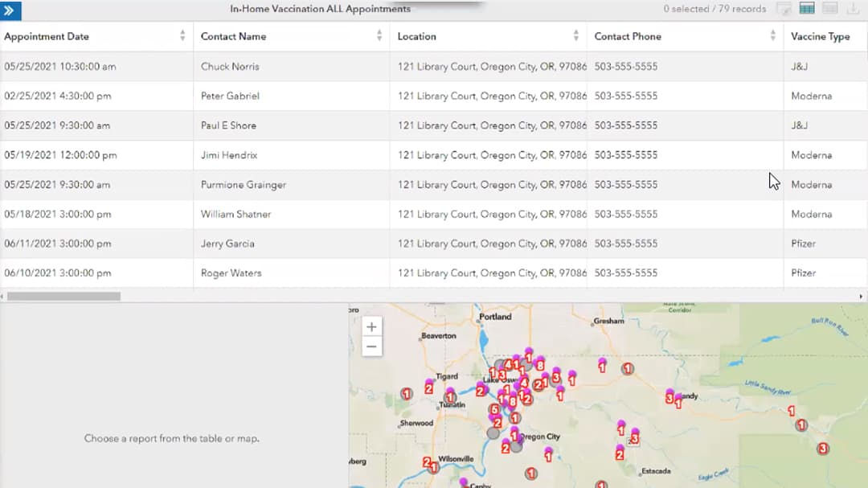
Task: Select the Jimi Hendrix appointment row
Action: [241, 155]
